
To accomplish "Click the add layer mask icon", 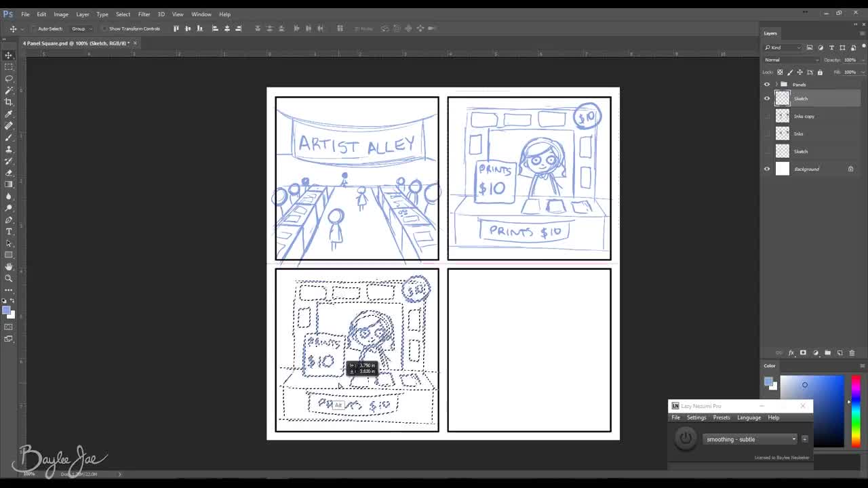I will coord(803,353).
